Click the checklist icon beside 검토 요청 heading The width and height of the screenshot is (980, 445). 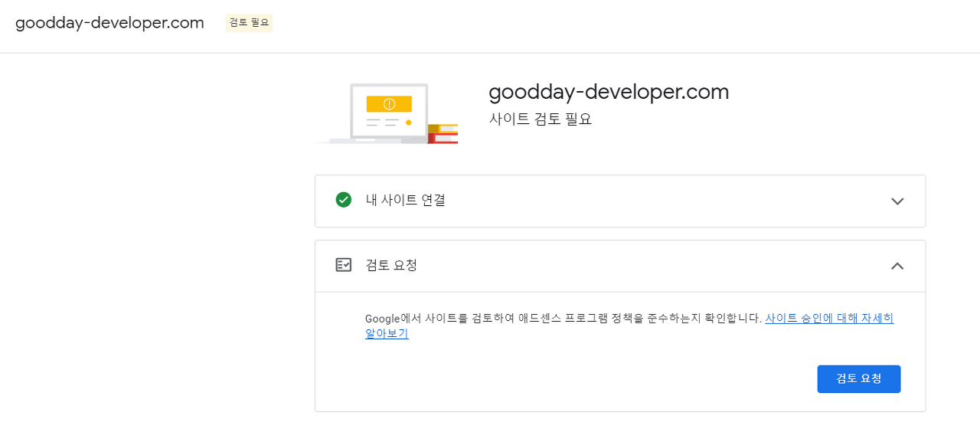click(343, 265)
